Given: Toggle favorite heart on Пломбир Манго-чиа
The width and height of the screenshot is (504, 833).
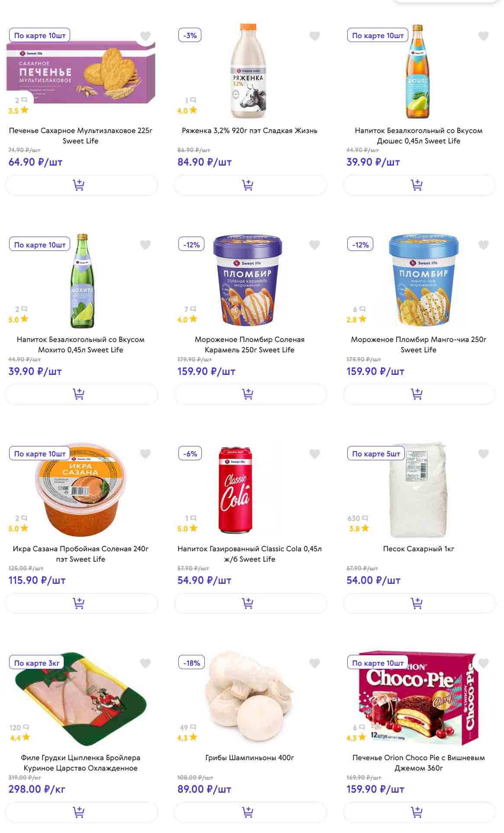Looking at the screenshot, I should click(x=484, y=245).
